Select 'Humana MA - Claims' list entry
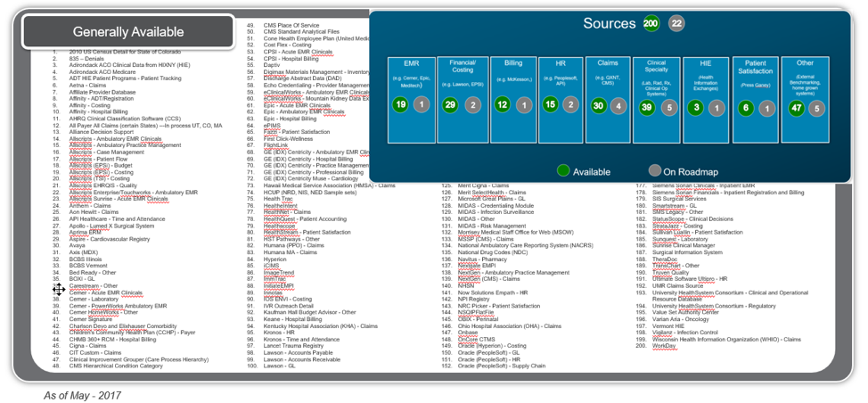Screen dimensions: 868x403 [290, 252]
